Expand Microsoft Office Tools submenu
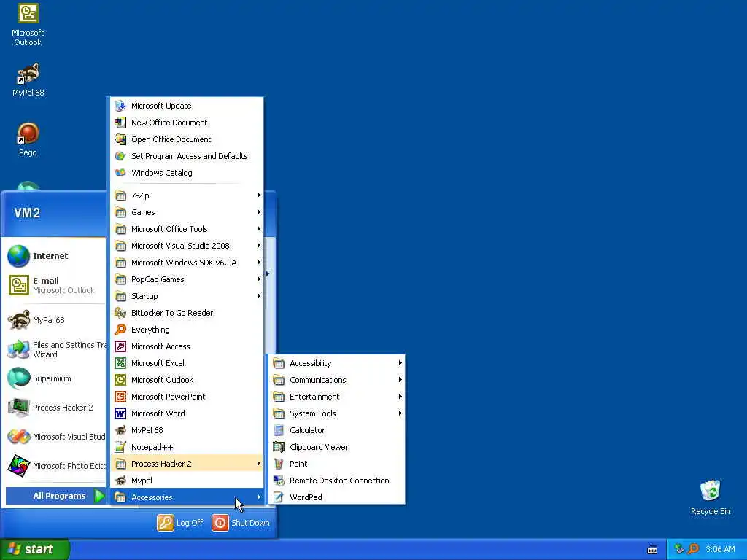The width and height of the screenshot is (747, 560). (187, 228)
